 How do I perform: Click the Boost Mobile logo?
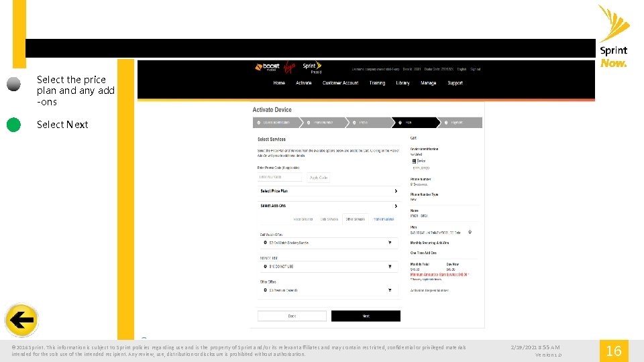pyautogui.click(x=267, y=67)
